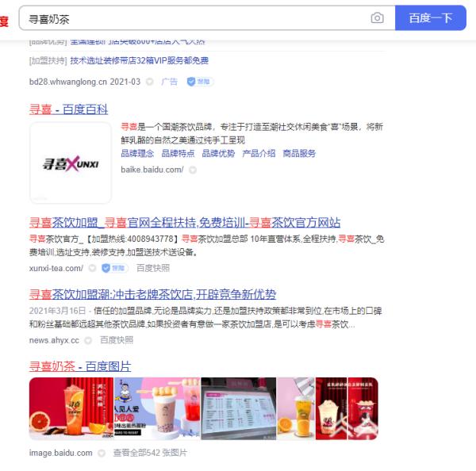
Task: Open arrow icon next to xunxi-tea.com/
Action: pyautogui.click(x=92, y=268)
